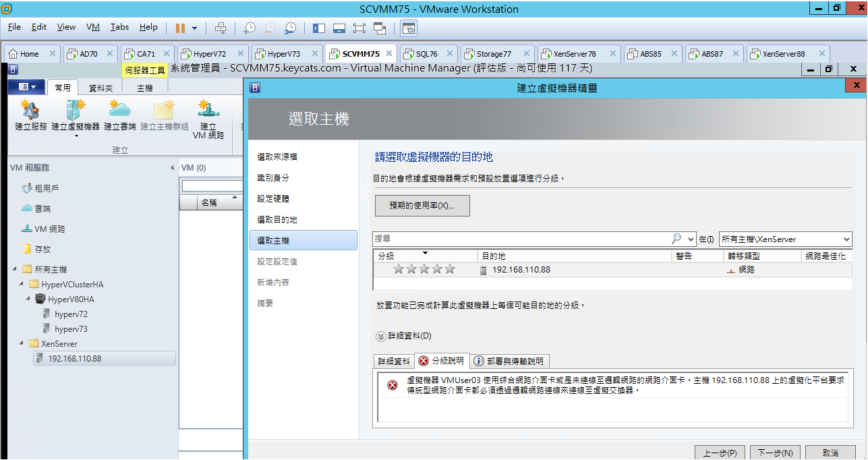Toggle the VMware library sidebar icon
Screen dimensions: 868x460
[319, 28]
